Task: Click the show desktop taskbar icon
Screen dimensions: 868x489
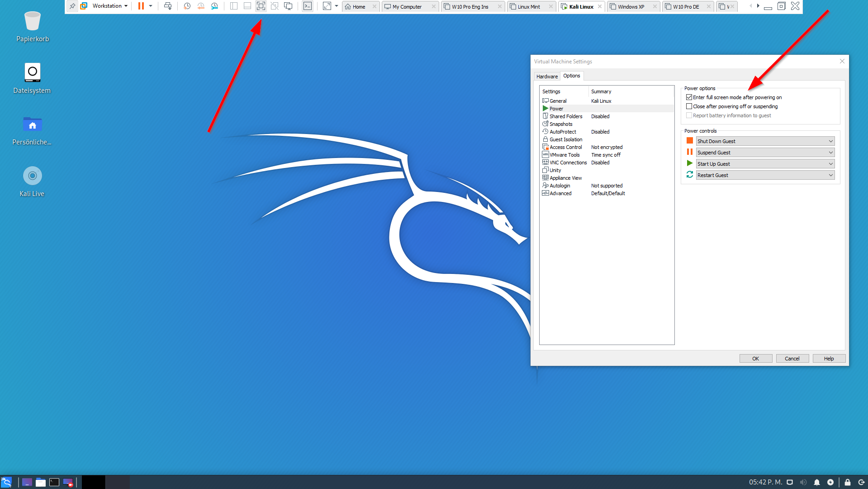Action: click(x=27, y=482)
